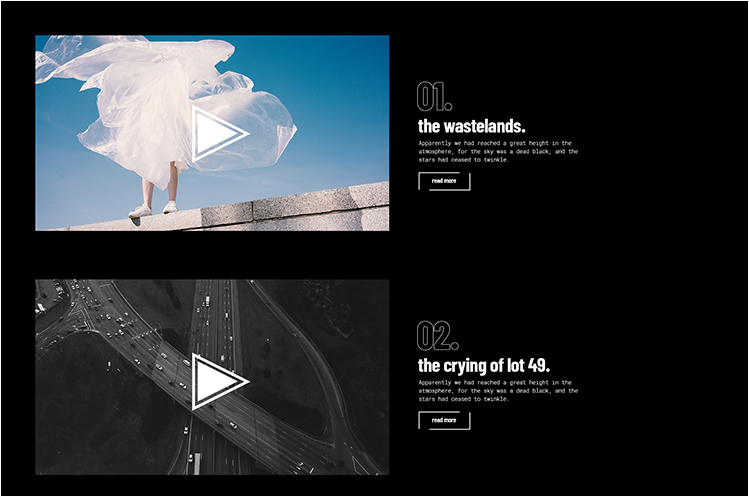Image resolution: width=749 pixels, height=497 pixels.
Task: Open "the crying of lot 49." heading
Action: (483, 364)
